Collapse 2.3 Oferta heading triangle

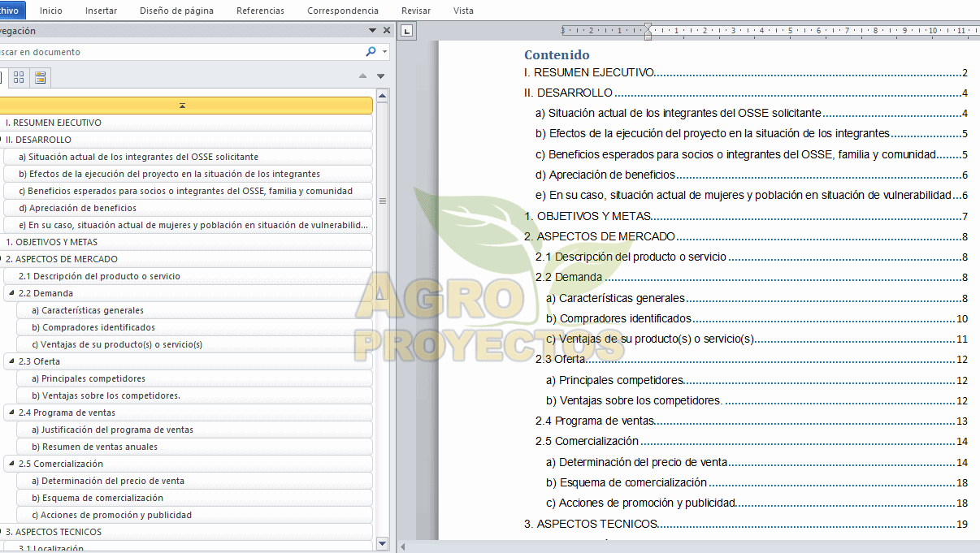point(11,361)
